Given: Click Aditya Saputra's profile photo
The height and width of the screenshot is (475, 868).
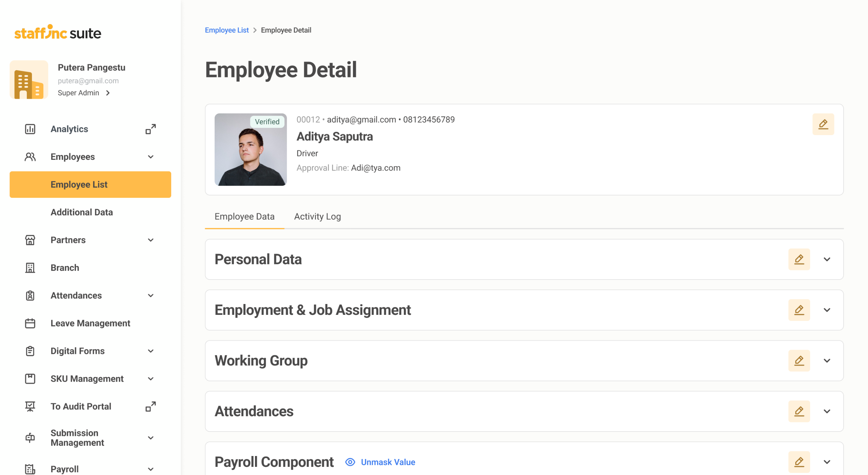Looking at the screenshot, I should [x=251, y=150].
